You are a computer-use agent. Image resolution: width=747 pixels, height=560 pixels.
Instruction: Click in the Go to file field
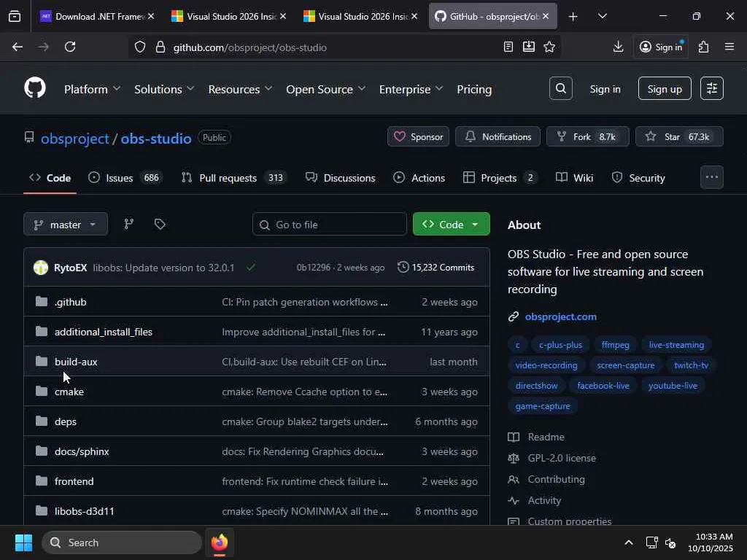(329, 224)
